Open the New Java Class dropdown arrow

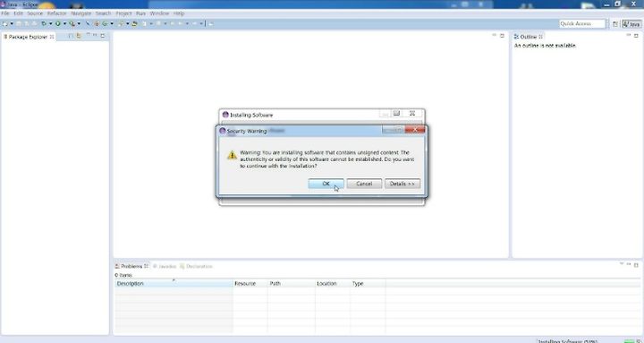(112, 23)
